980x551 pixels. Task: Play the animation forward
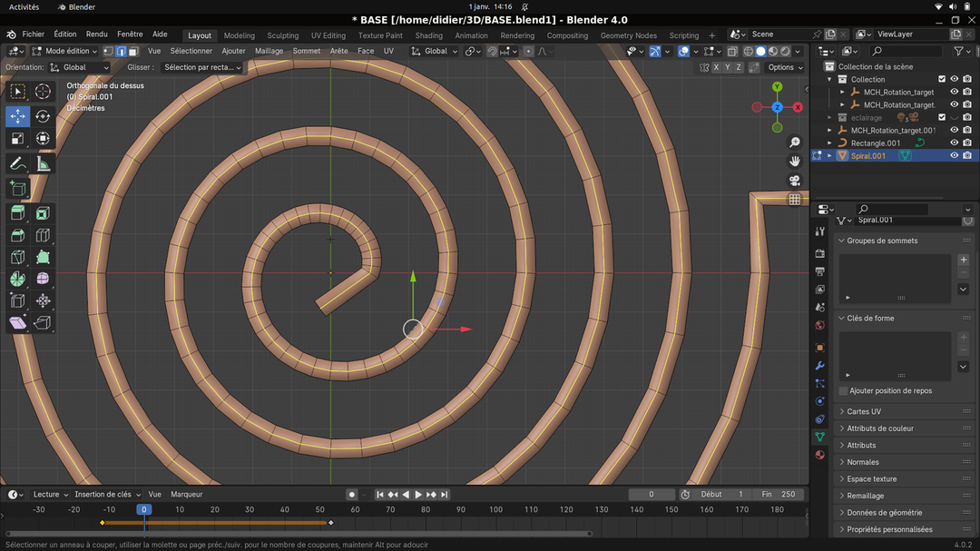pyautogui.click(x=418, y=495)
